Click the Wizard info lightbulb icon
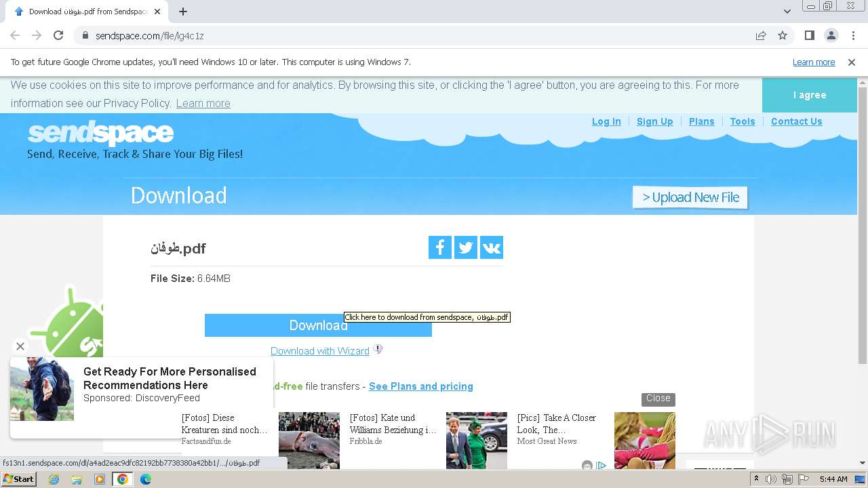Image resolution: width=868 pixels, height=488 pixels. coord(378,350)
